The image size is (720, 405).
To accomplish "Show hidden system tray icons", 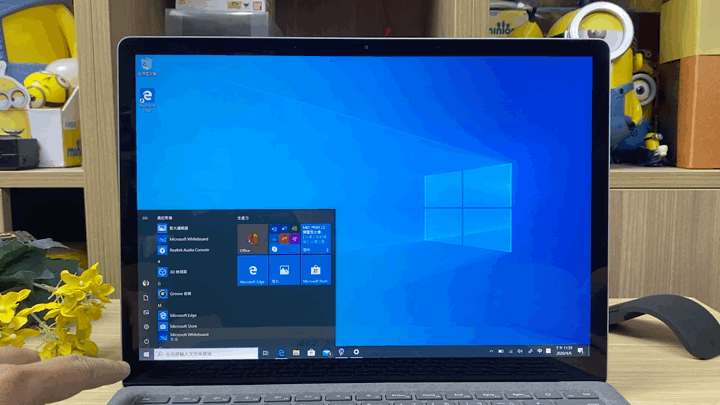I will coord(491,351).
